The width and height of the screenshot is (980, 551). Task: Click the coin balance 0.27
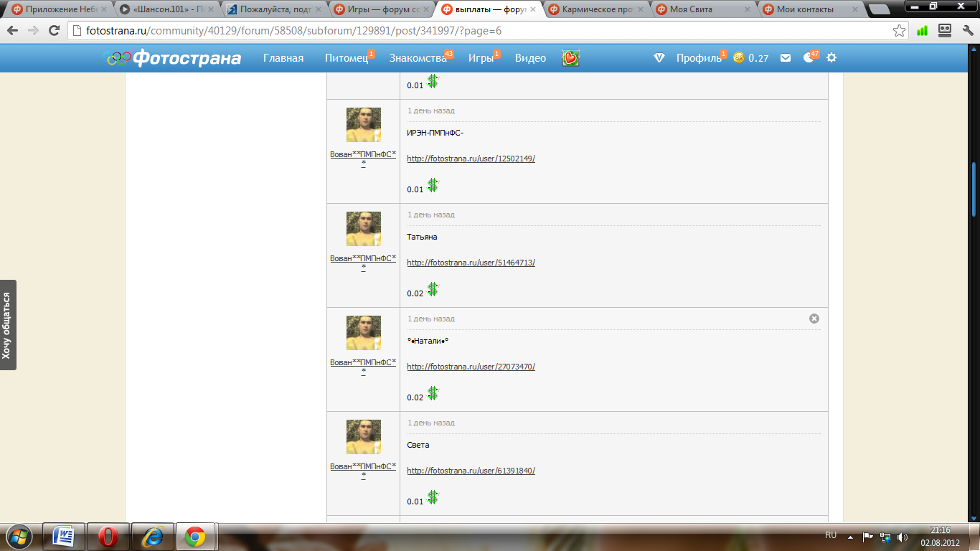pos(751,58)
